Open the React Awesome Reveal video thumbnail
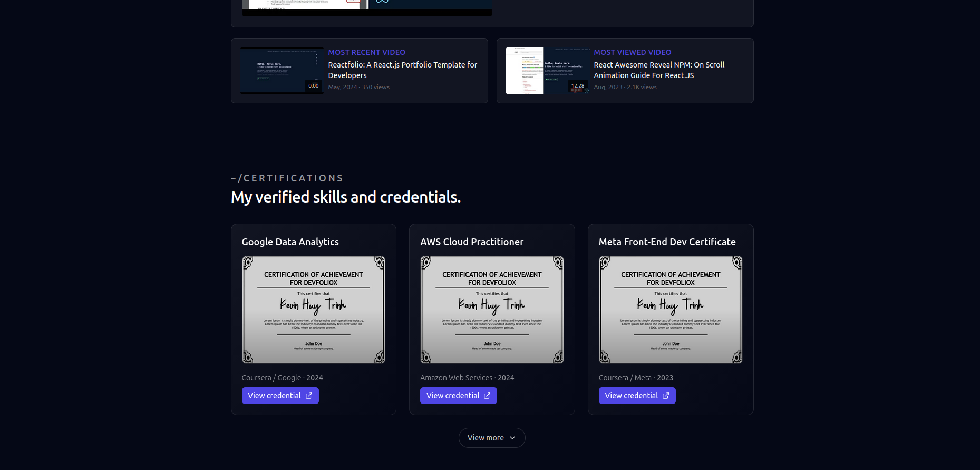This screenshot has height=470, width=980. coord(548,71)
